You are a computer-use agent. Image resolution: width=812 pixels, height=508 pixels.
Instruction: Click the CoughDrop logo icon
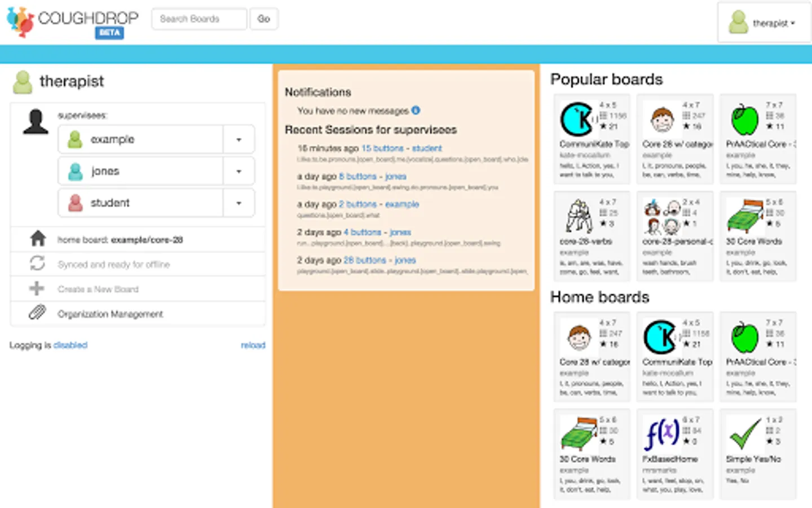click(20, 21)
